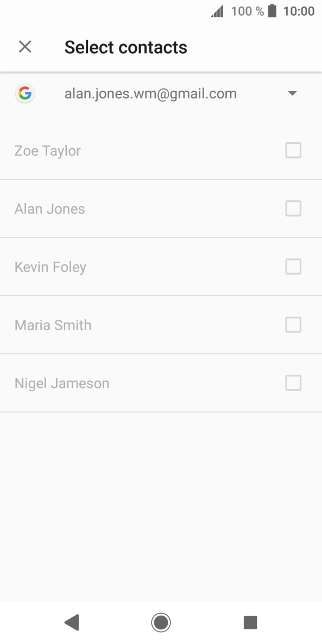This screenshot has width=322, height=644.
Task: Close the Select contacts screen
Action: [x=25, y=47]
